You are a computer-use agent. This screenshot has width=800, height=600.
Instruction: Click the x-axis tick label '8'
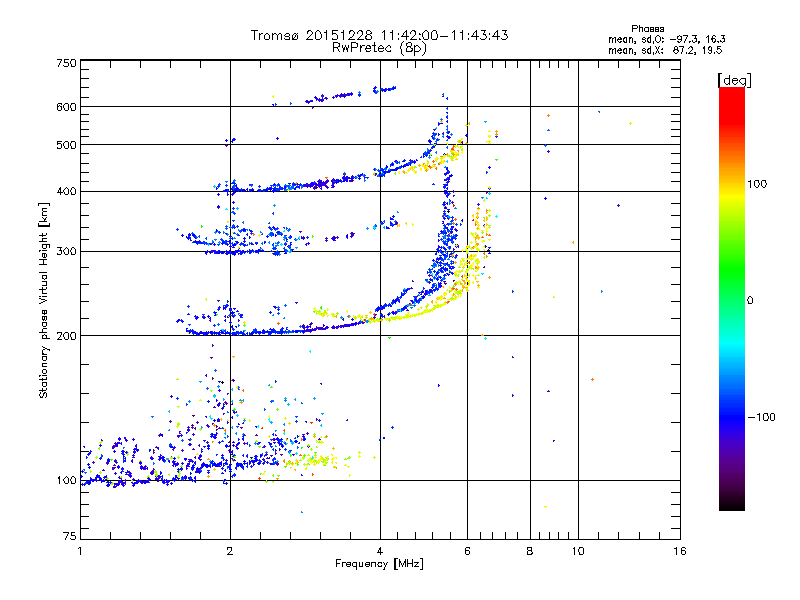[530, 551]
